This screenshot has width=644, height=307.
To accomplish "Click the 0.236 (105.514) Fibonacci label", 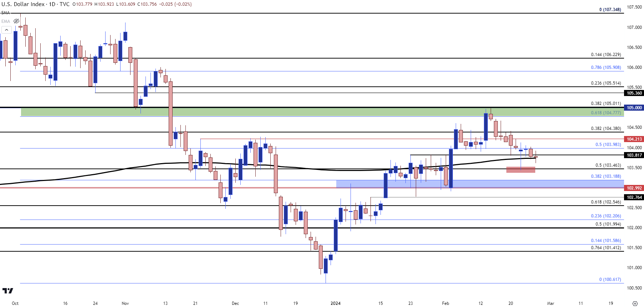I will 606,83.
